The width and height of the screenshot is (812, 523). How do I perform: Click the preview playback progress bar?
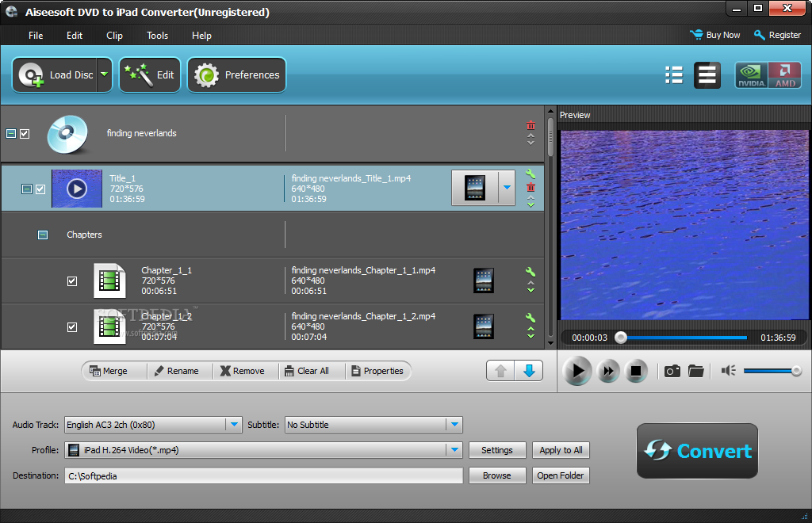684,338
